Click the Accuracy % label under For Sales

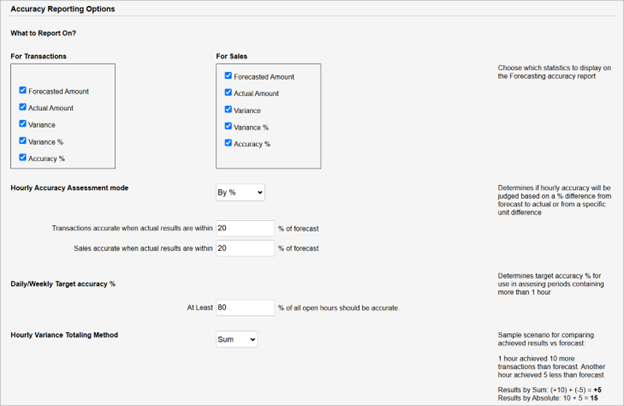252,144
